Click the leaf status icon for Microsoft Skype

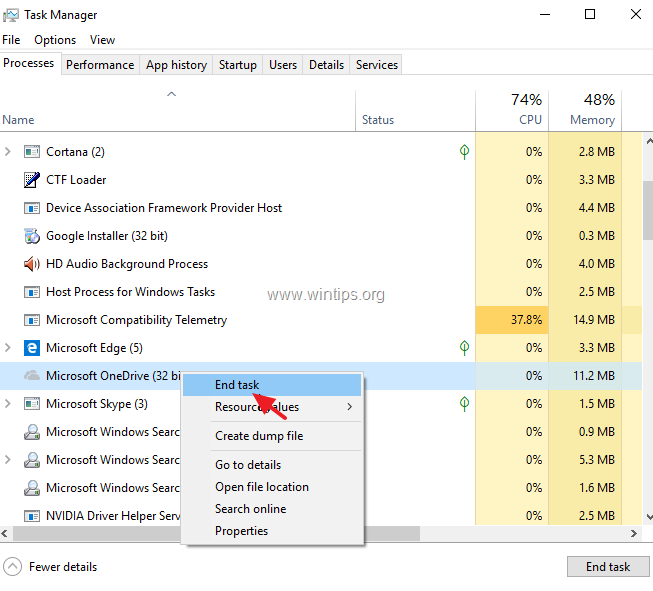pyautogui.click(x=464, y=404)
